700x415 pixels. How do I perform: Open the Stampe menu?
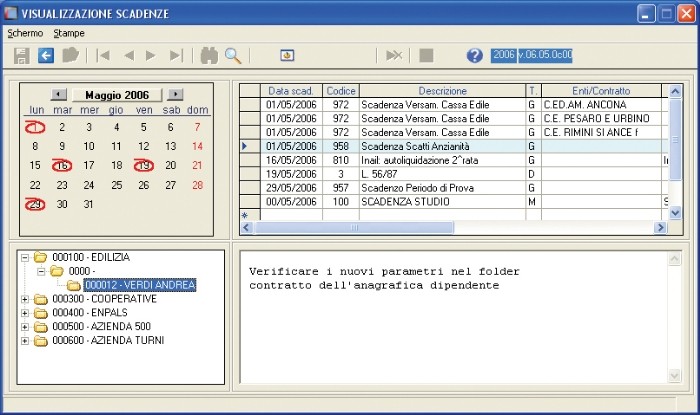69,33
